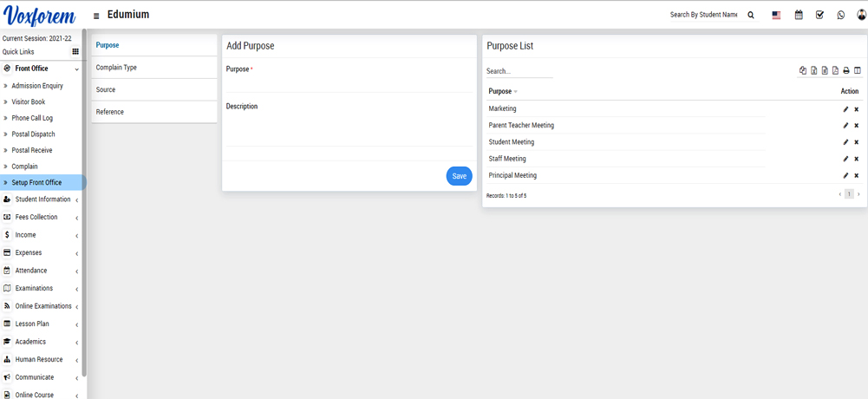
Task: Open the calendar icon in top bar
Action: 799,15
